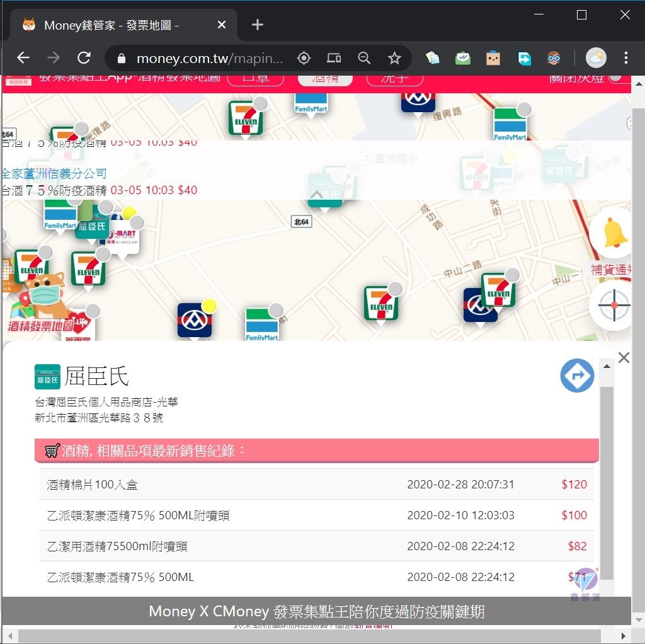Click the page scrollbar down arrow
Image resolution: width=645 pixels, height=644 pixels.
(x=638, y=619)
